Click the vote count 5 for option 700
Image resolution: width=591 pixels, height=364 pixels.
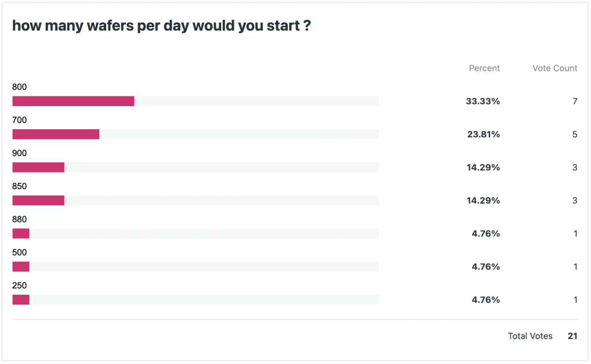coord(575,134)
